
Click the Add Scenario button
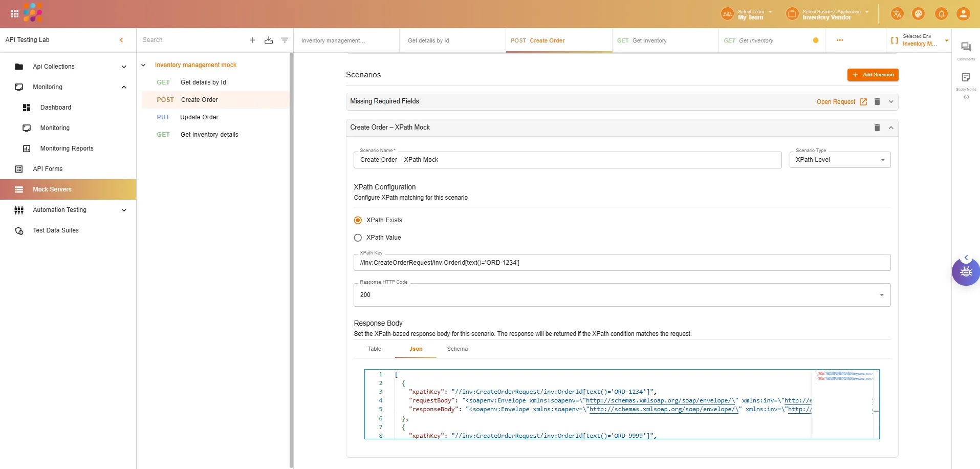tap(873, 75)
